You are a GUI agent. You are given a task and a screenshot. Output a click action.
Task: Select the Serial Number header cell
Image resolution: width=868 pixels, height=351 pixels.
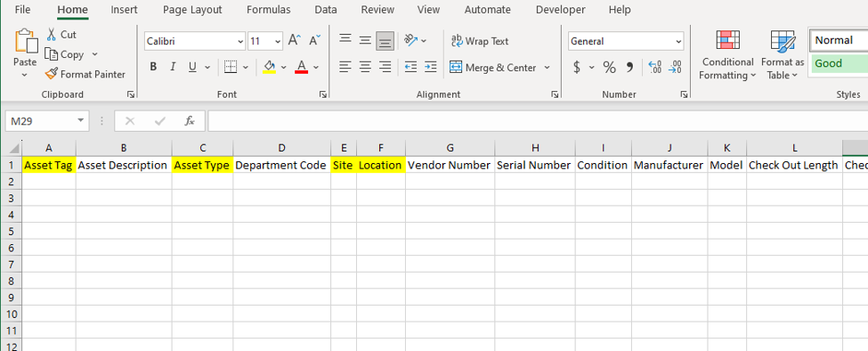[535, 165]
